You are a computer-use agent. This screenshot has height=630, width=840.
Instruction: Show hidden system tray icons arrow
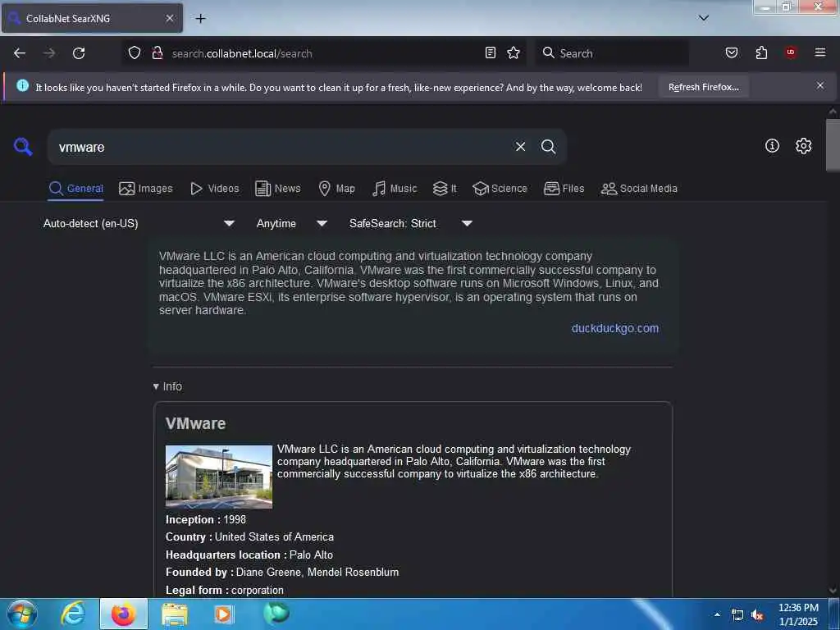click(717, 614)
